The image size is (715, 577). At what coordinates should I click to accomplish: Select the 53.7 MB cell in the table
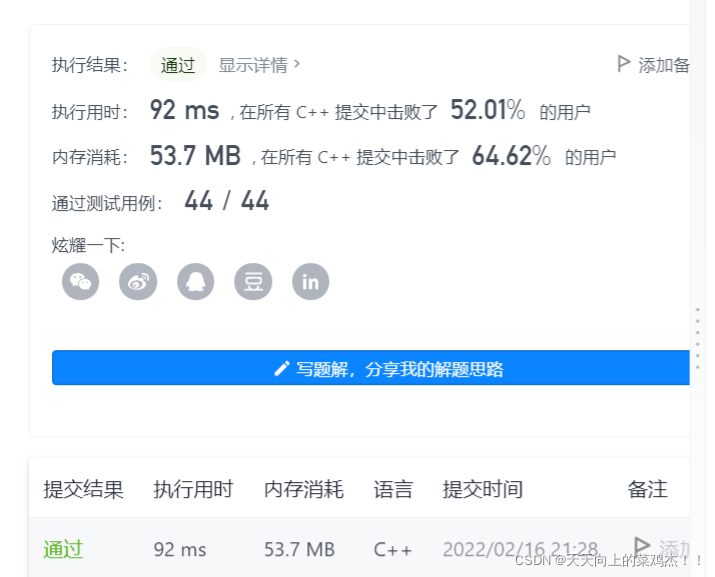click(x=299, y=550)
